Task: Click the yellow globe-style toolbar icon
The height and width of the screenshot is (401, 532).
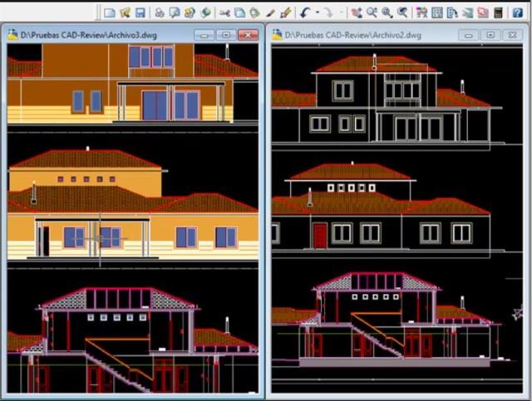Action: (x=190, y=13)
